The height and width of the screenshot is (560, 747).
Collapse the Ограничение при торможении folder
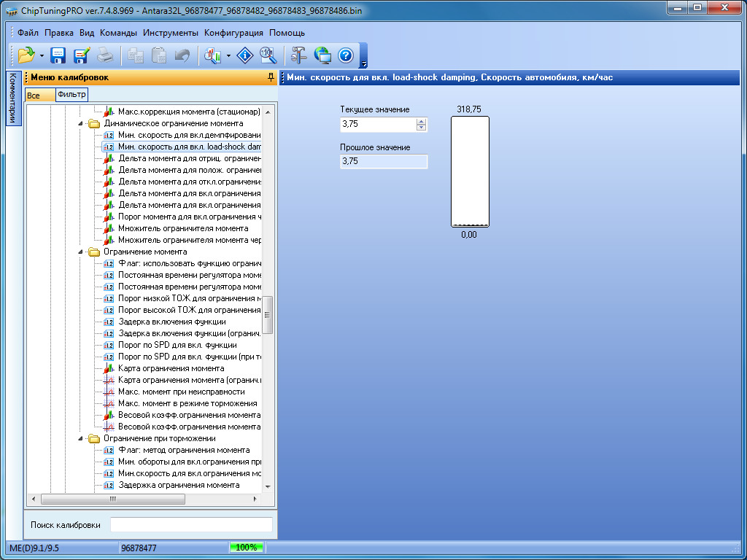[81, 439]
